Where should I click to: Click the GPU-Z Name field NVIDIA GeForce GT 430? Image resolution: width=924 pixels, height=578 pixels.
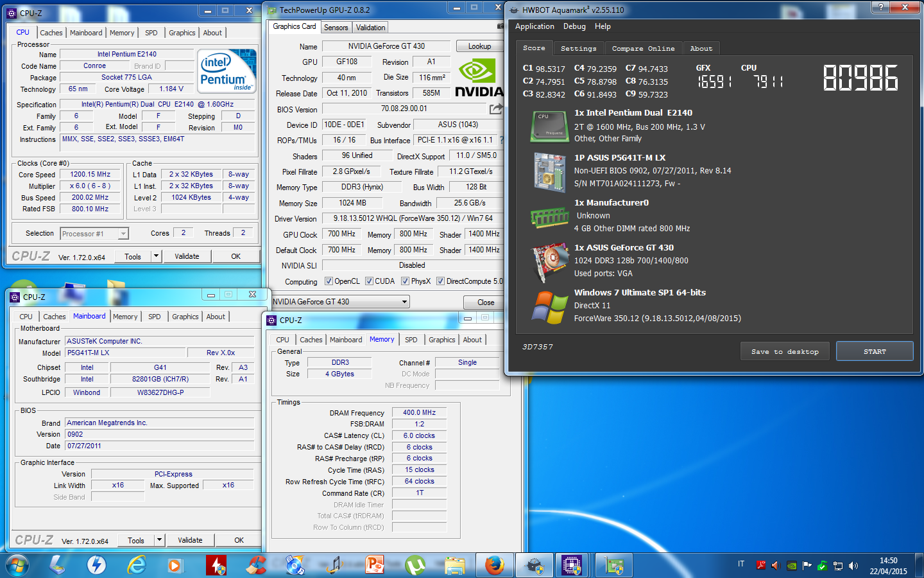tap(386, 46)
